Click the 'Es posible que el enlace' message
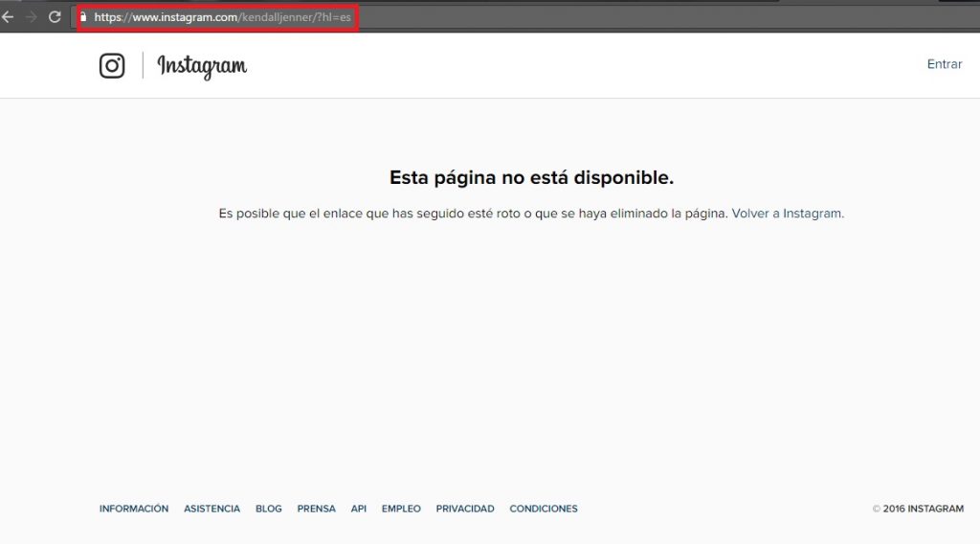 pyautogui.click(x=473, y=214)
